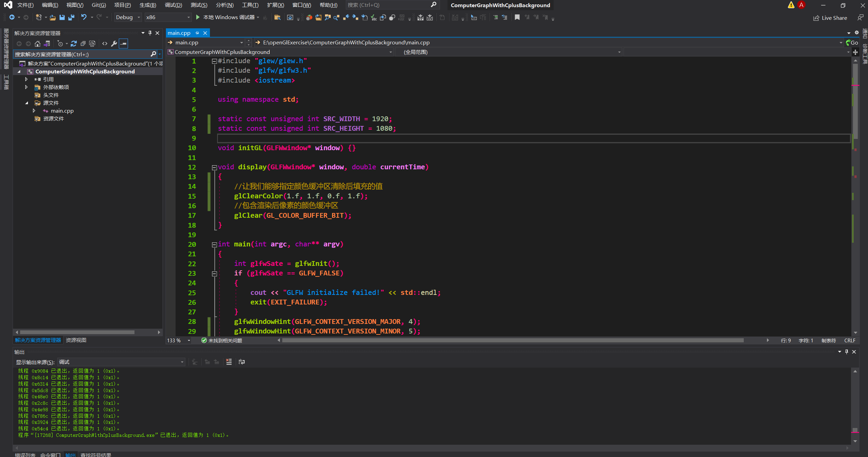Collapse the display function code block
The height and width of the screenshot is (457, 868).
point(214,167)
